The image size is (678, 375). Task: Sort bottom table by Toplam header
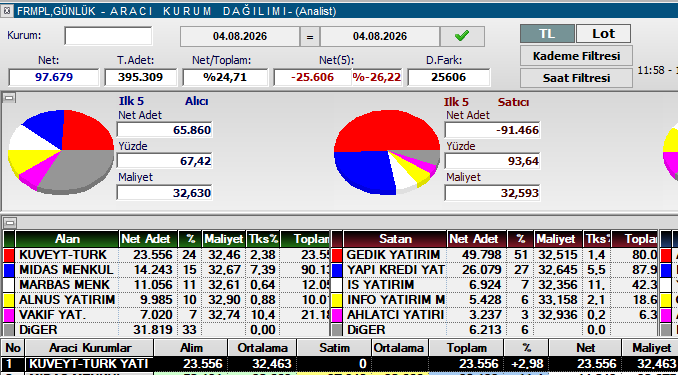pyautogui.click(x=466, y=348)
